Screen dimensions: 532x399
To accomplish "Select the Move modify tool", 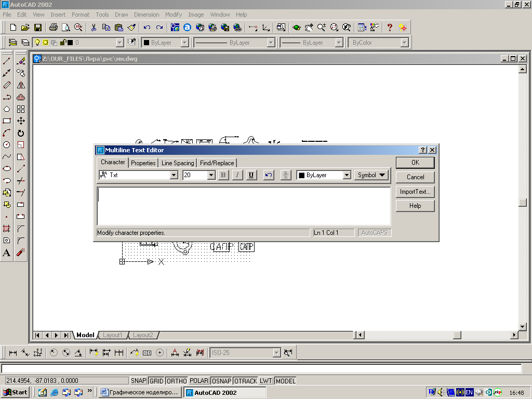I will pos(21,121).
